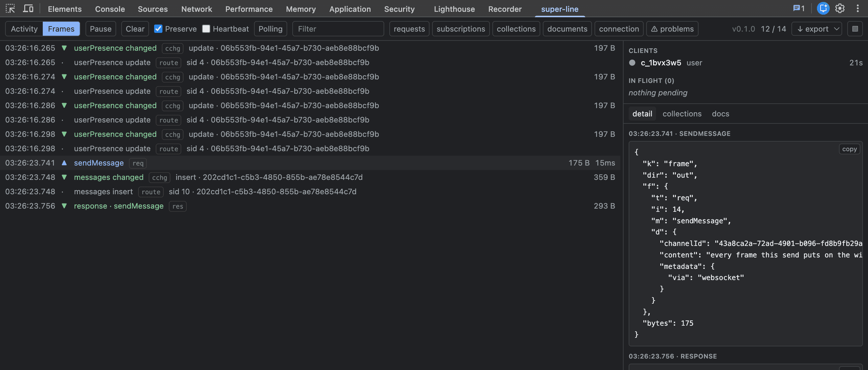The width and height of the screenshot is (868, 370).
Task: Click green arrow of 03:26:16.286 userPresence changed
Action: click(64, 105)
